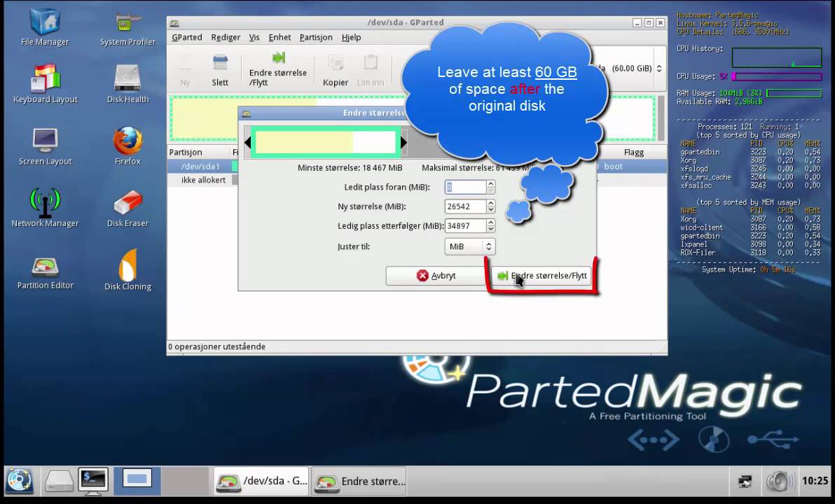The height and width of the screenshot is (504, 835).
Task: Click the Flagg column header
Action: click(634, 152)
